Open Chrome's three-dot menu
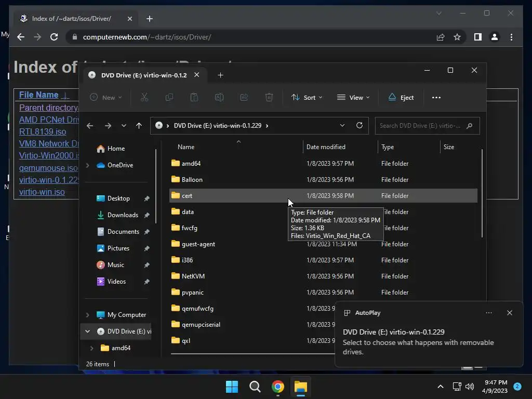 (511, 37)
